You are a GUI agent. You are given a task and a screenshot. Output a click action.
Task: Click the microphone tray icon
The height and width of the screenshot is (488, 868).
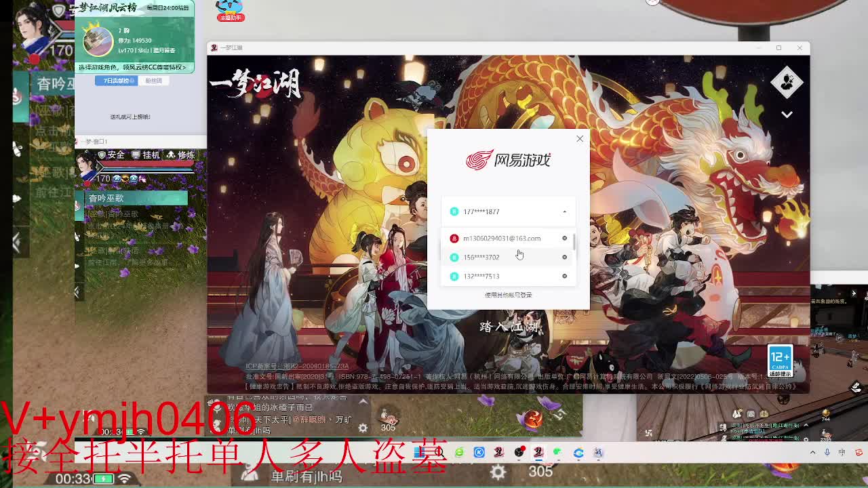[827, 452]
